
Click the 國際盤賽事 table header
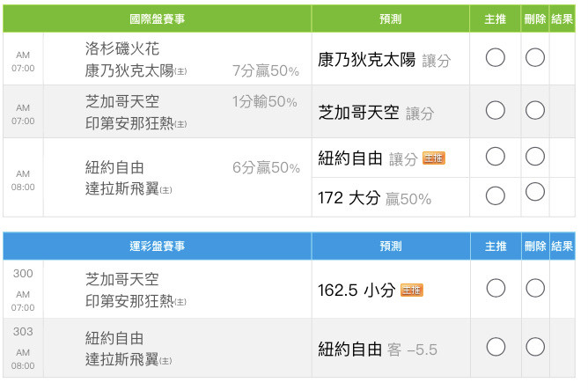(157, 18)
